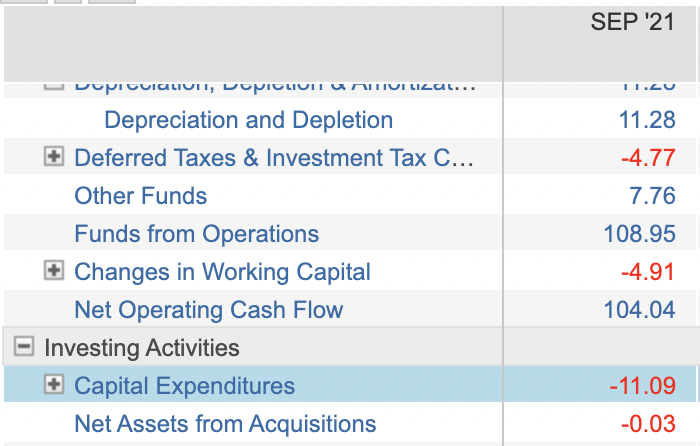Viewport: 700px width, 446px height.
Task: Click the Other Funds line item
Action: pyautogui.click(x=141, y=196)
